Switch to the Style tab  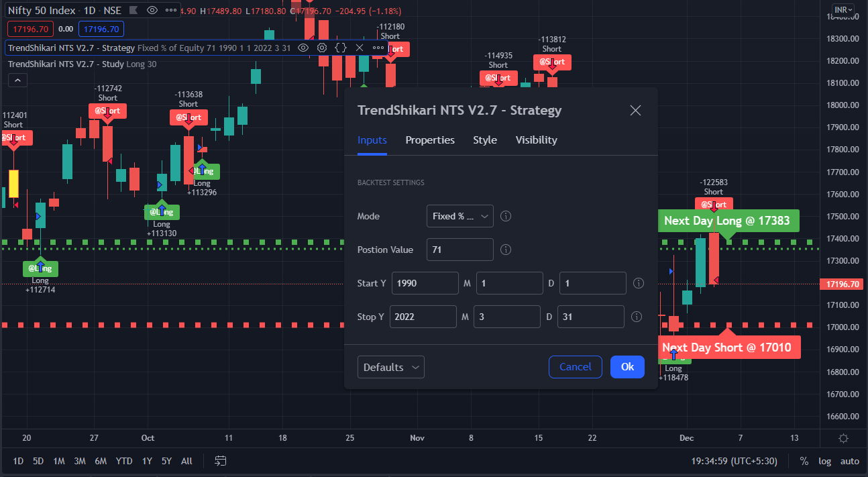[x=485, y=140]
